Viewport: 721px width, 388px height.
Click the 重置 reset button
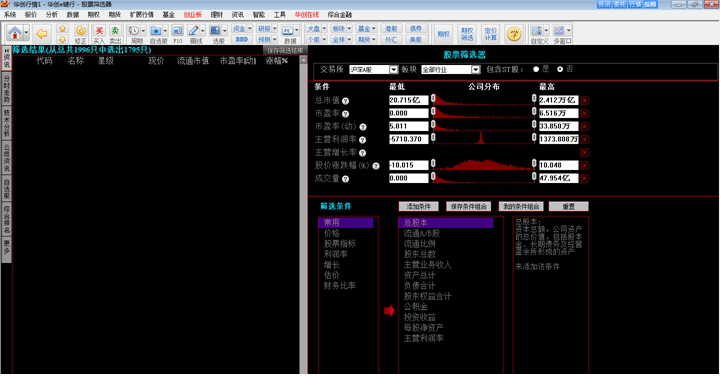point(568,207)
